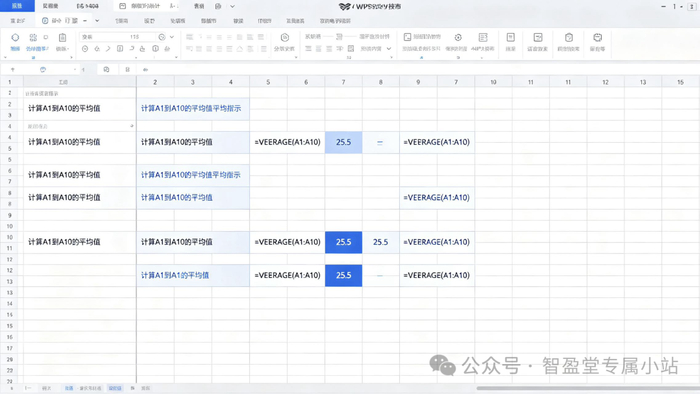Click the circular icon in the menu row tab
The width and height of the screenshot is (700, 394).
(45, 21)
